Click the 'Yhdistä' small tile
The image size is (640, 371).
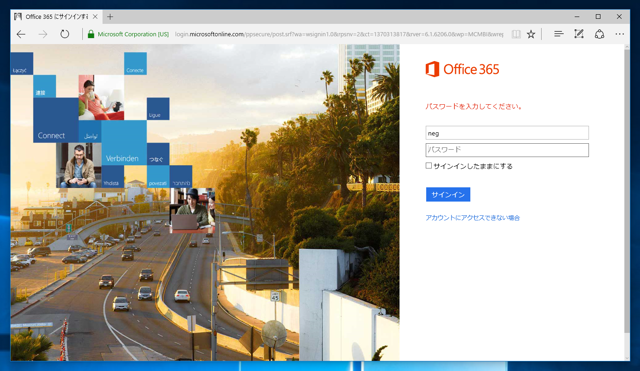point(113,176)
